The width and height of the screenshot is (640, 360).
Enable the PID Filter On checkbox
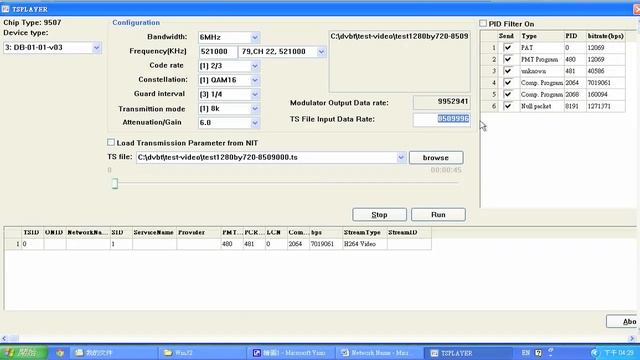pyautogui.click(x=483, y=24)
